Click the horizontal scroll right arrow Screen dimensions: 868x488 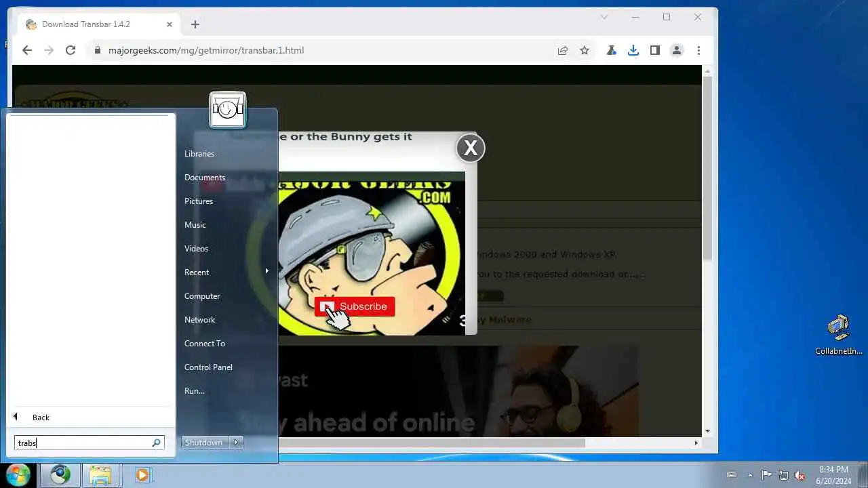pos(696,443)
